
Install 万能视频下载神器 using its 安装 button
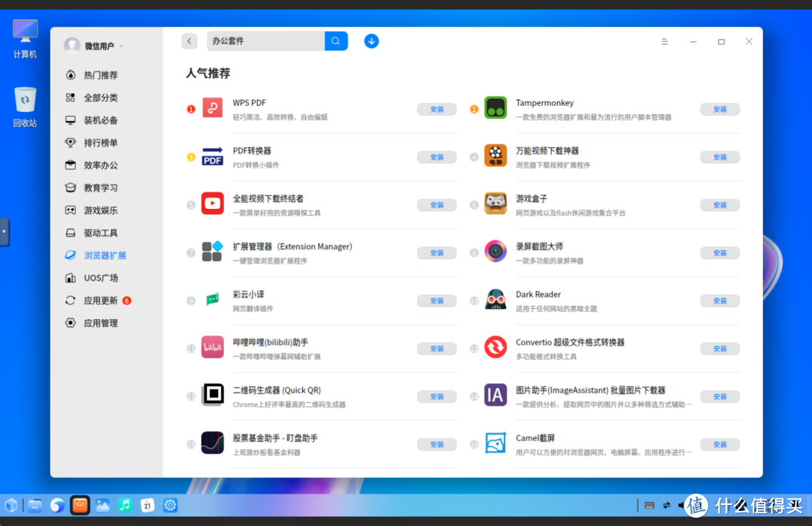pos(720,157)
